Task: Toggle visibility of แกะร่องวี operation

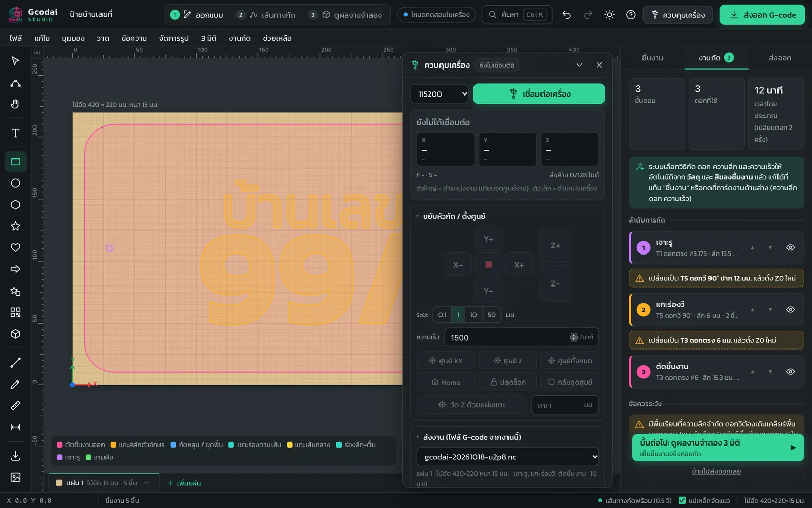Action: point(790,310)
